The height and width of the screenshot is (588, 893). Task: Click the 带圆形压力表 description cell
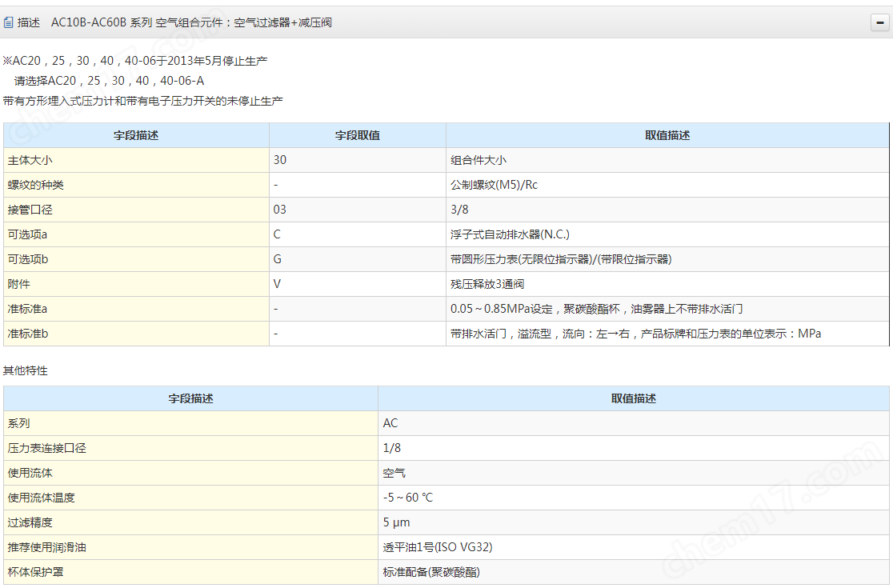pyautogui.click(x=667, y=259)
